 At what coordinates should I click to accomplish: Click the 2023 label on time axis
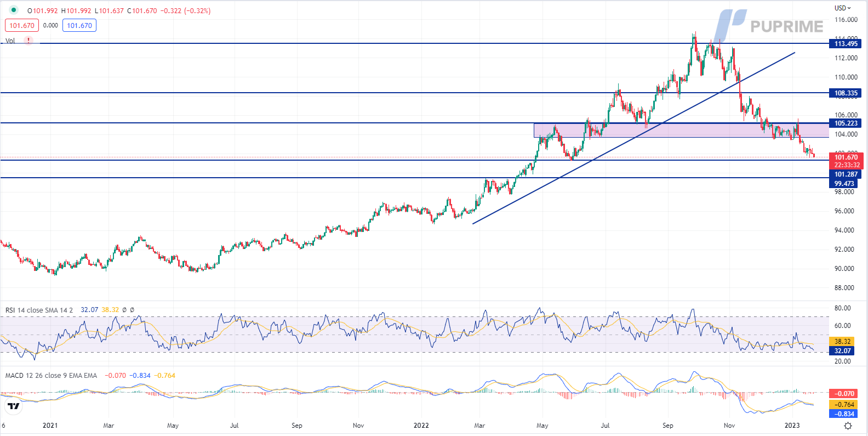pos(792,426)
